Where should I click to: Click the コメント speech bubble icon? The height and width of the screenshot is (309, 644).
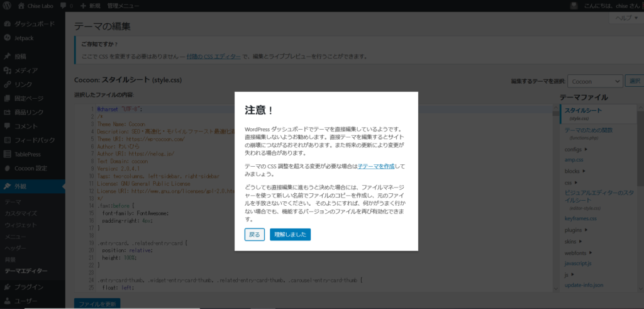point(7,126)
